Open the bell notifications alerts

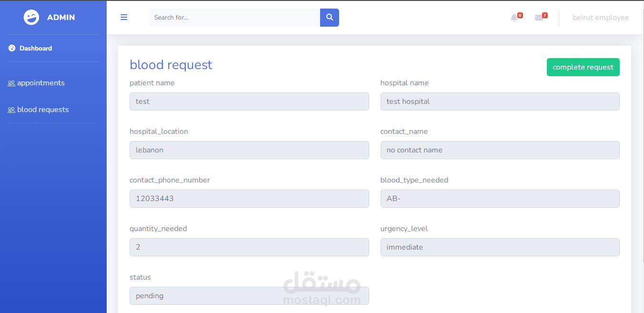(x=514, y=18)
